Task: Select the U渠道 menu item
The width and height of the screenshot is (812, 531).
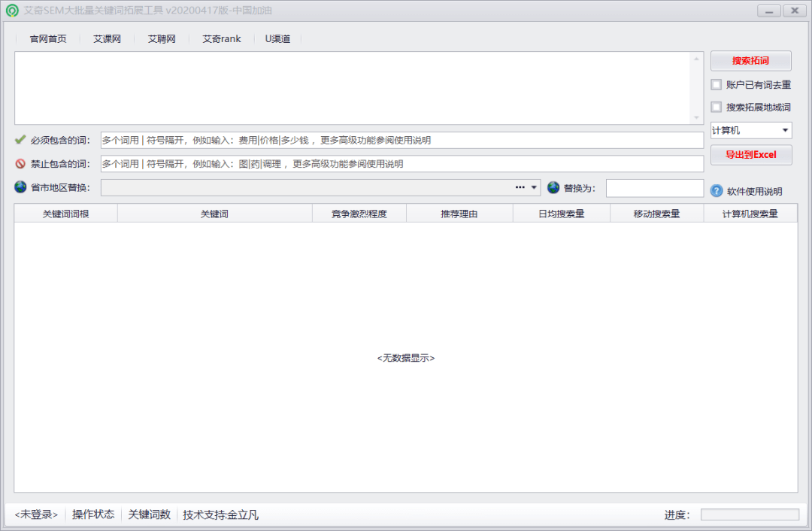Action: pos(277,39)
